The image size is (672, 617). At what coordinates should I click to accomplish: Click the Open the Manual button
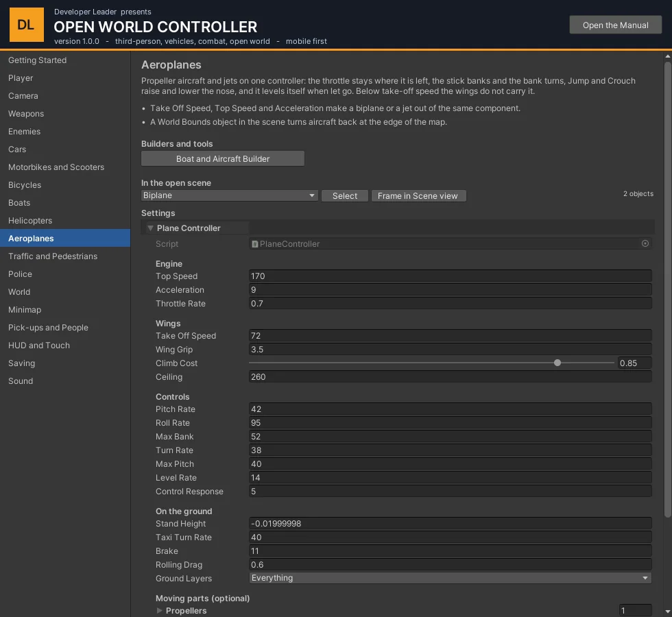click(616, 25)
